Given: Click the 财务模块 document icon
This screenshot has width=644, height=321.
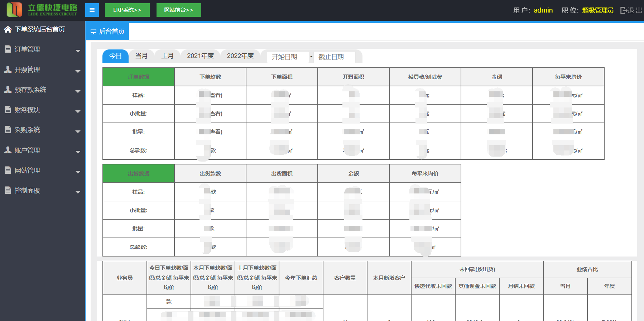Looking at the screenshot, I should [x=8, y=110].
